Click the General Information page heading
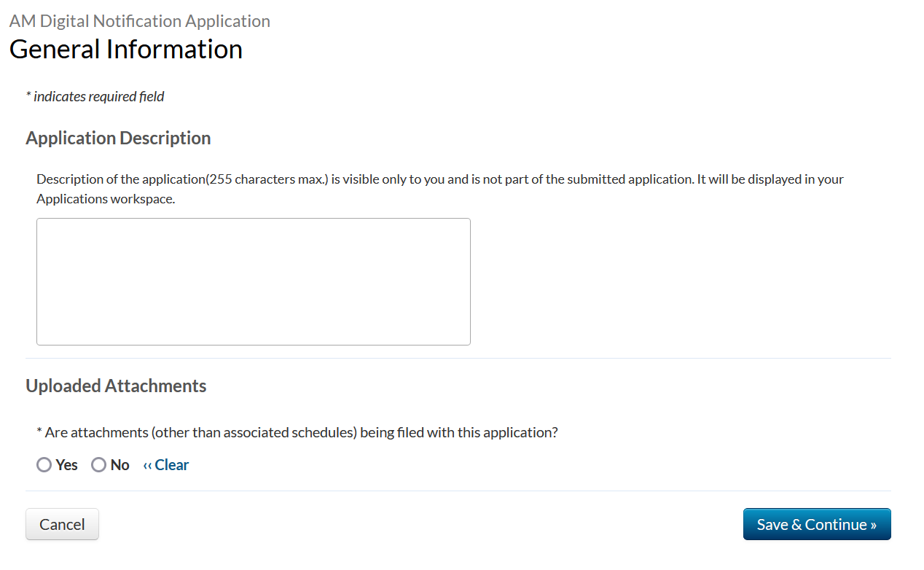The height and width of the screenshot is (570, 924). pyautogui.click(x=125, y=49)
